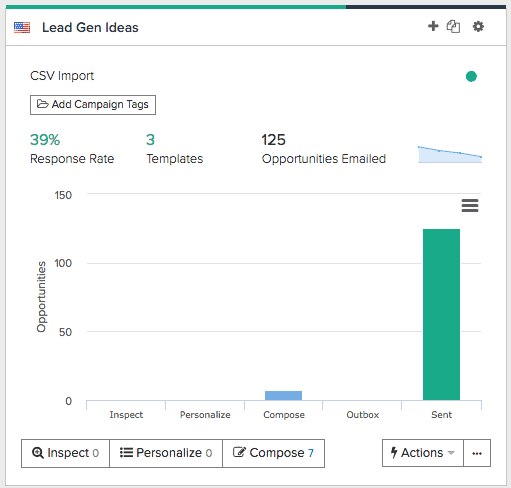The image size is (511, 488).
Task: Click the CSV Import campaign name
Action: (62, 76)
